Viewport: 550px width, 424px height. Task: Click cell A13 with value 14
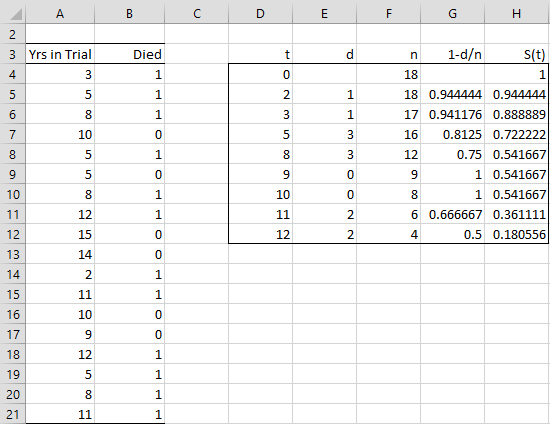(x=60, y=254)
